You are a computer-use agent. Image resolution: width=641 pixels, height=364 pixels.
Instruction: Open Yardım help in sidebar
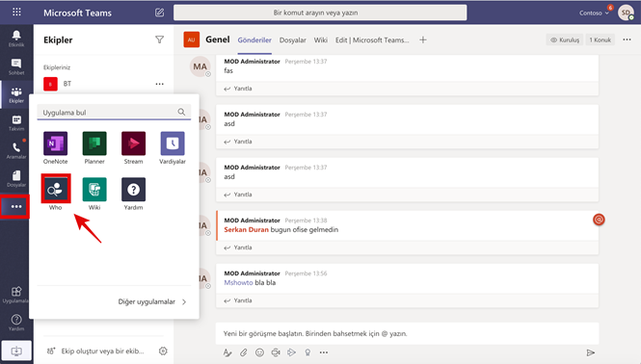[x=16, y=323]
